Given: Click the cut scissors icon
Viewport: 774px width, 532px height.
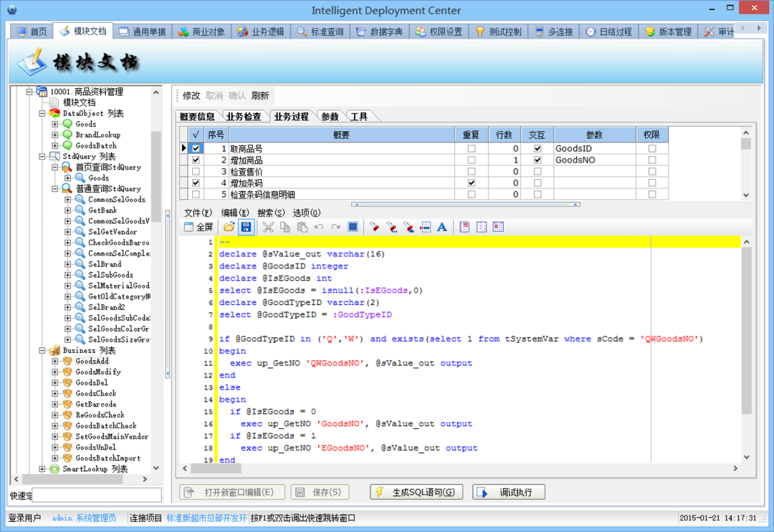Looking at the screenshot, I should point(268,227).
